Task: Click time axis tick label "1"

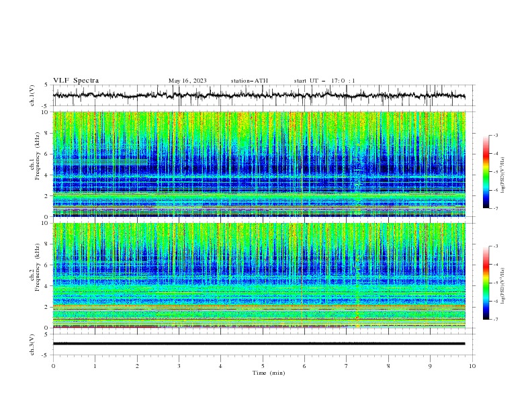Action: (x=95, y=366)
